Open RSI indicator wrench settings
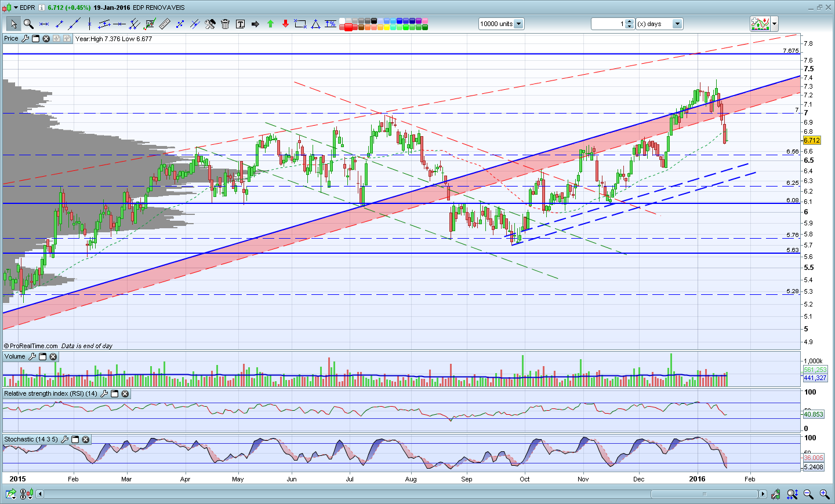Viewport: 835px width, 504px height. coord(104,394)
